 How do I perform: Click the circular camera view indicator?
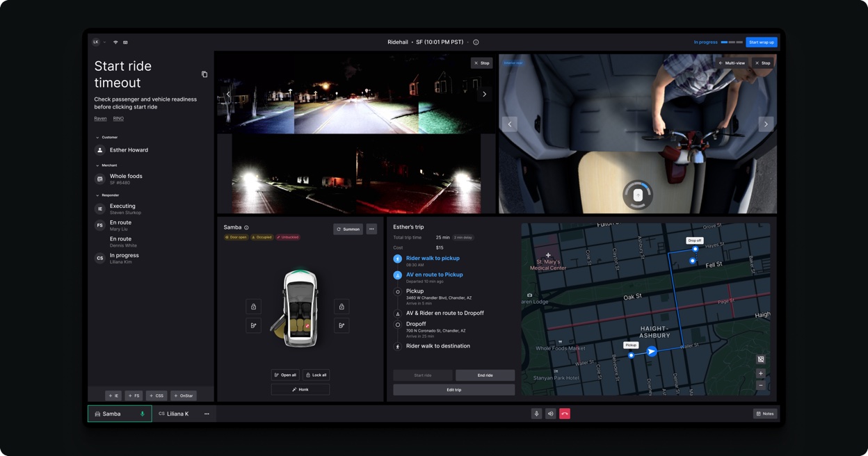point(638,195)
